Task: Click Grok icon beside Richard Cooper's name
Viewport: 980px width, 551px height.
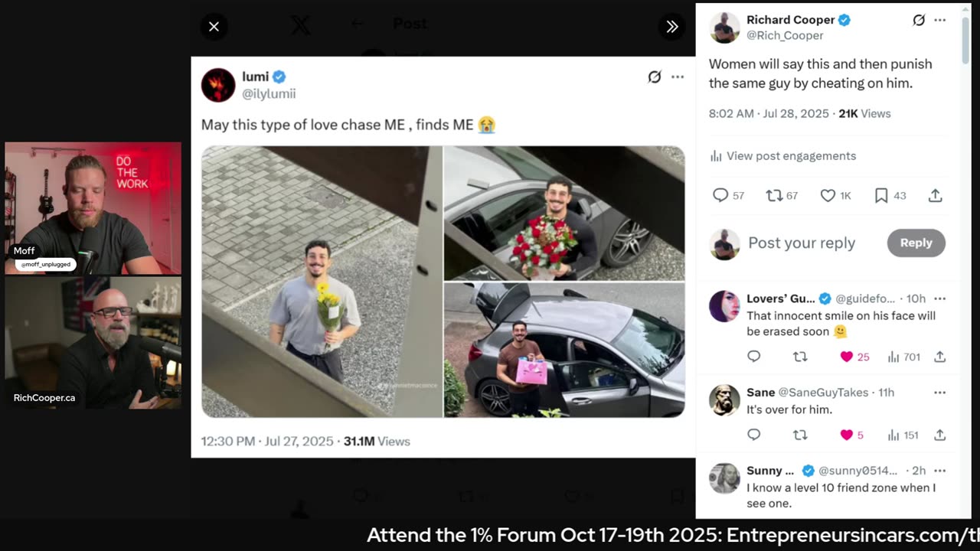Action: click(919, 20)
